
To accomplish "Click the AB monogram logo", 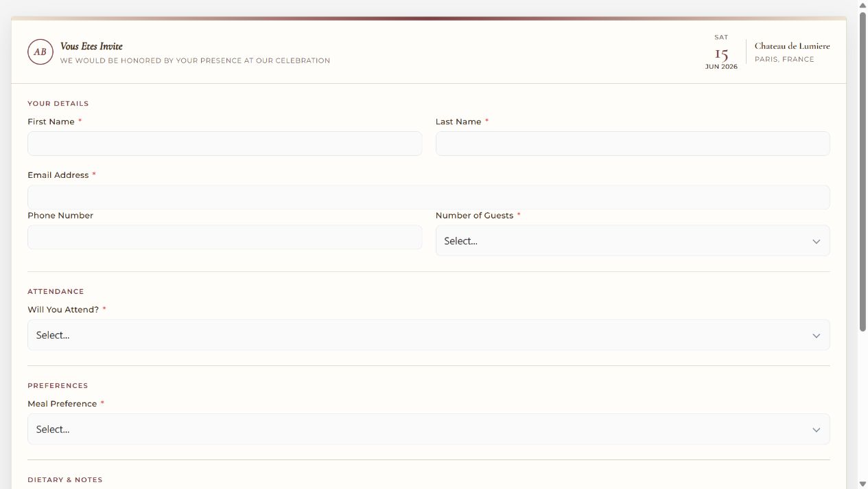I will [x=40, y=52].
